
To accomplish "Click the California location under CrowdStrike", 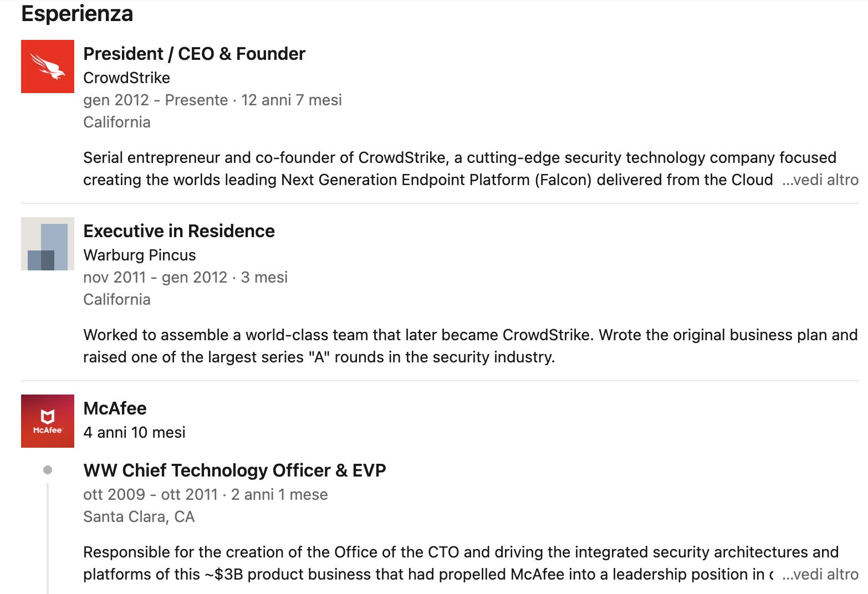I will click(117, 122).
